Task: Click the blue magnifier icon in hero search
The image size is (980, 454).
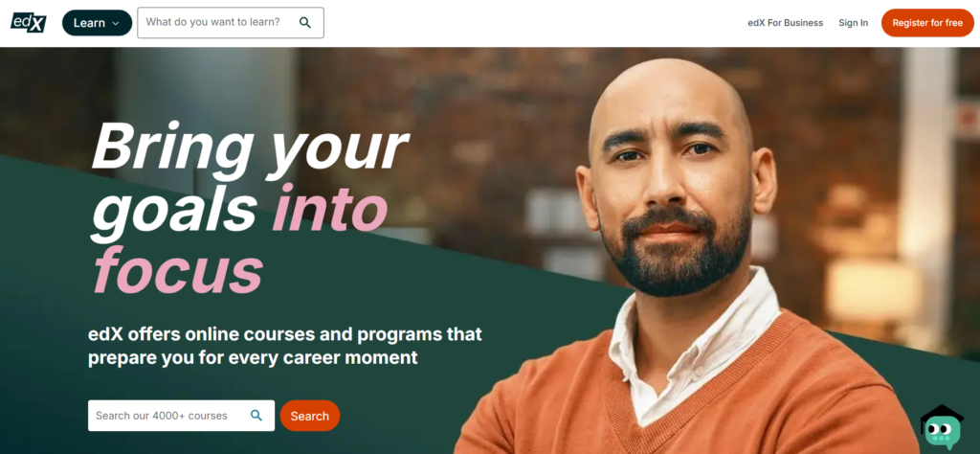Action: (256, 416)
